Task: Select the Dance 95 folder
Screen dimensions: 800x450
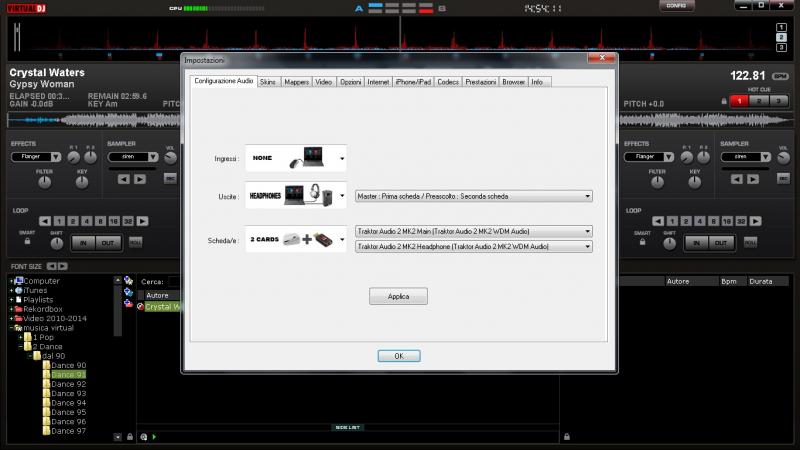Action: 68,412
